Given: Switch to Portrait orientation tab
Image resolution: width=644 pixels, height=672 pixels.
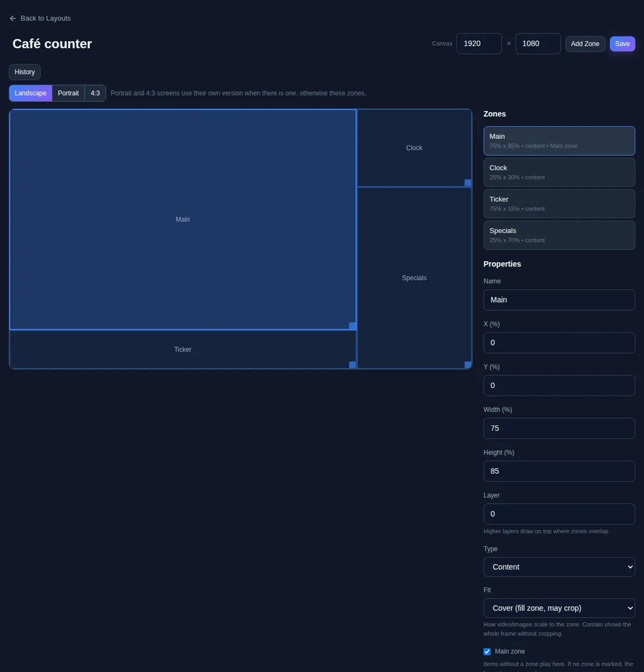Looking at the screenshot, I should pyautogui.click(x=68, y=93).
